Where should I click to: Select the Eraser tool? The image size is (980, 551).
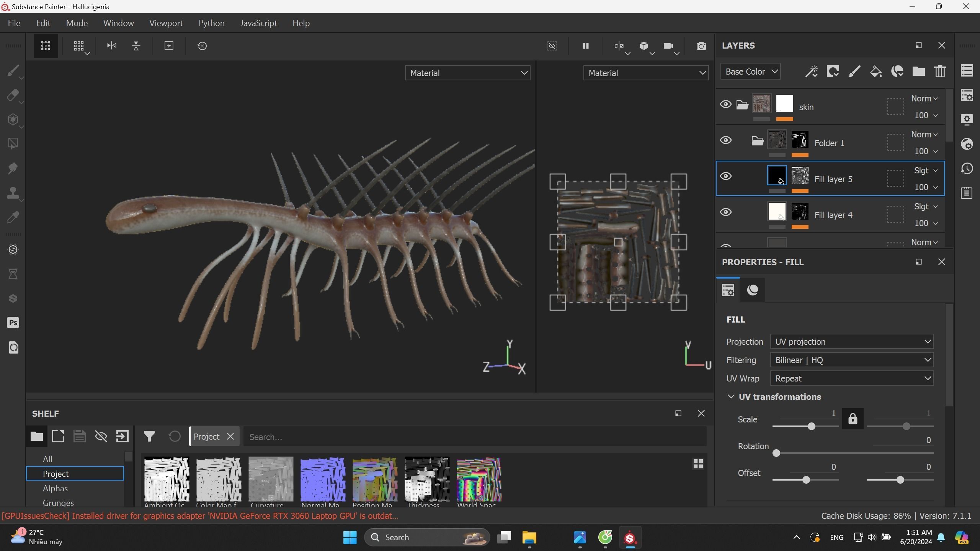click(13, 95)
